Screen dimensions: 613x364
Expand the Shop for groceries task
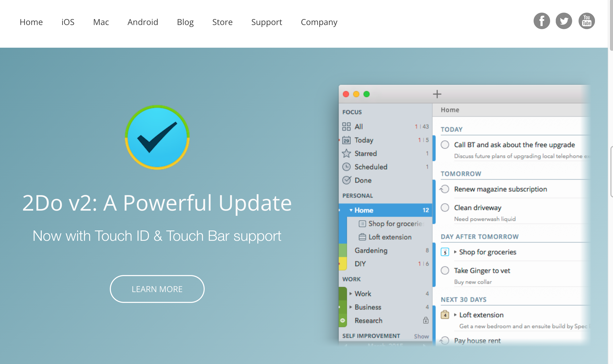point(455,252)
